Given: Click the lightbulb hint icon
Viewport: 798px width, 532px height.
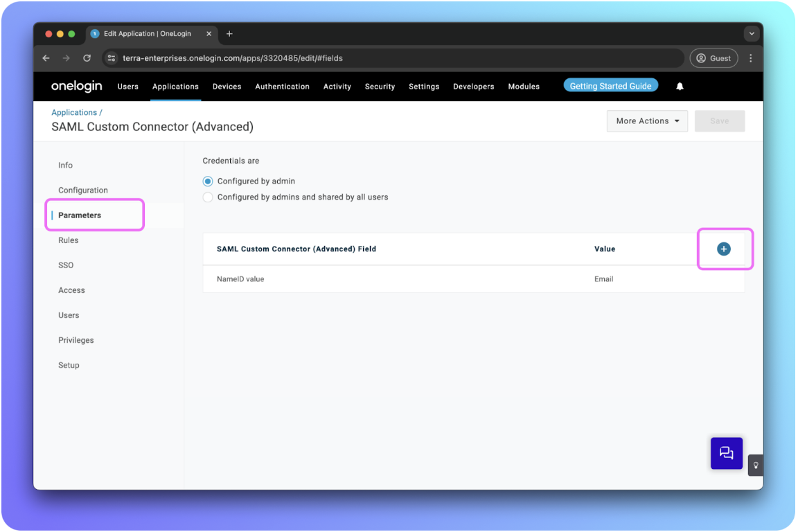Looking at the screenshot, I should [x=756, y=465].
